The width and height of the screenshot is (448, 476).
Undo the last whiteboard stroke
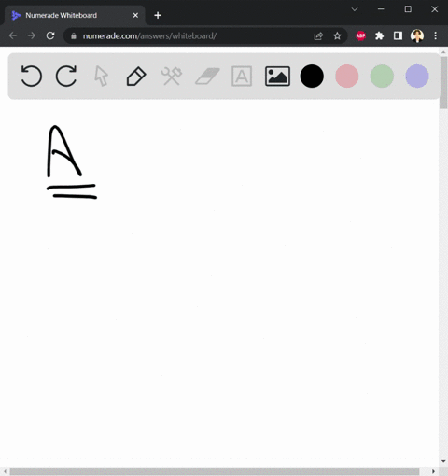tap(32, 76)
